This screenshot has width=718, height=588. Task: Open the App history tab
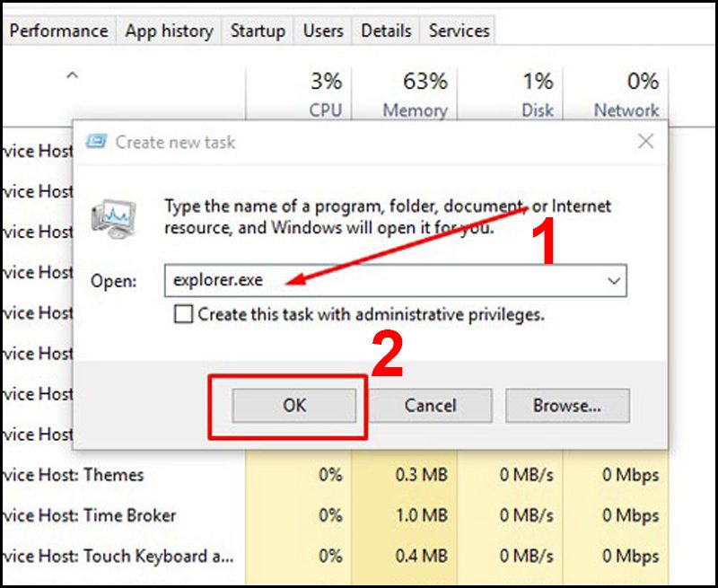click(168, 31)
